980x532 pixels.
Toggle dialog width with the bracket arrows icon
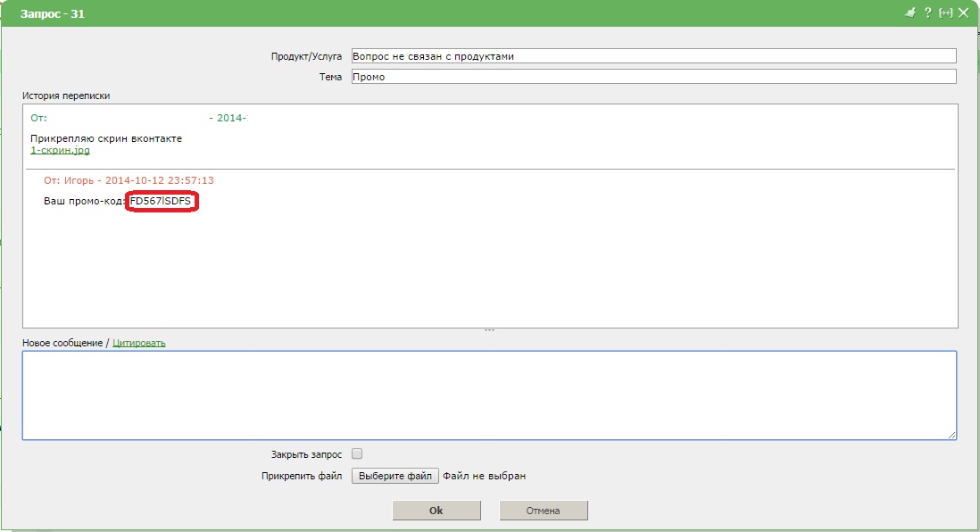(946, 12)
